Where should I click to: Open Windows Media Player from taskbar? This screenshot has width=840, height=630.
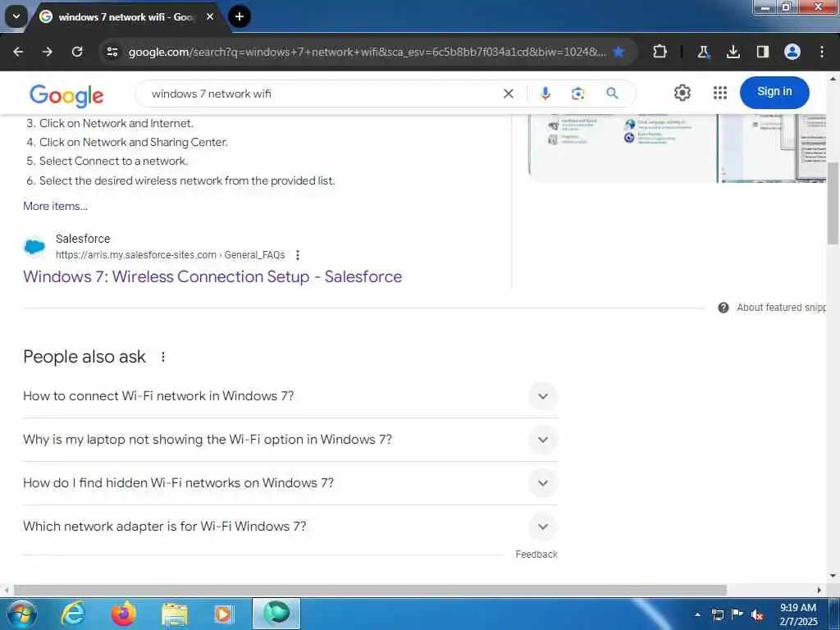[x=224, y=614]
